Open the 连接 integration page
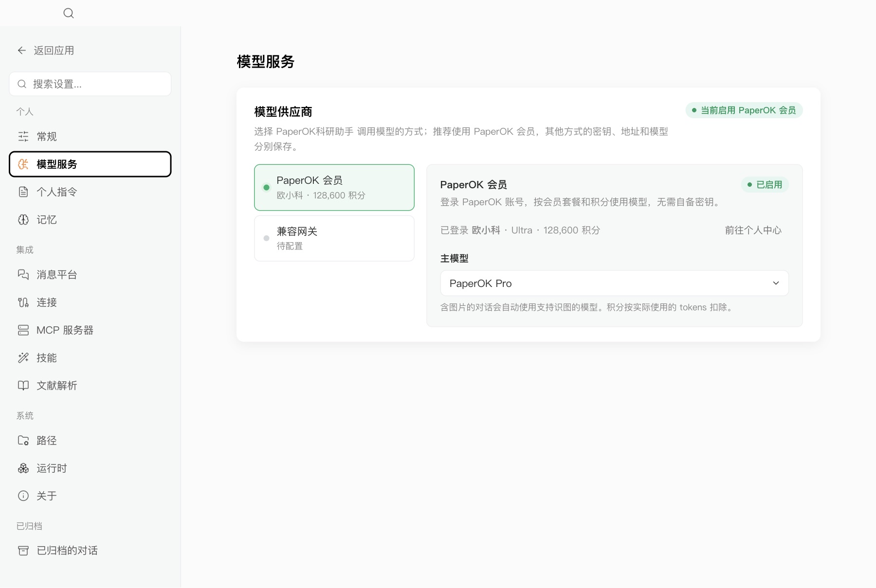876x588 pixels. pyautogui.click(x=90, y=303)
